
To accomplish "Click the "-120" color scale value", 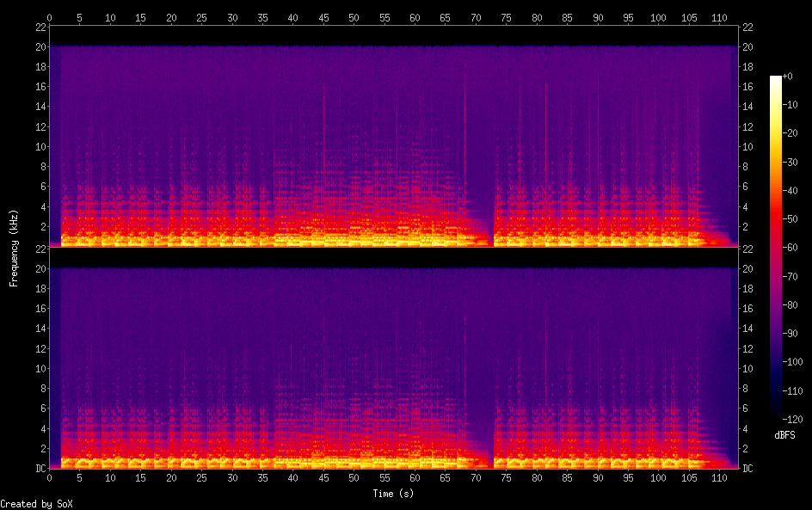I will click(x=792, y=420).
